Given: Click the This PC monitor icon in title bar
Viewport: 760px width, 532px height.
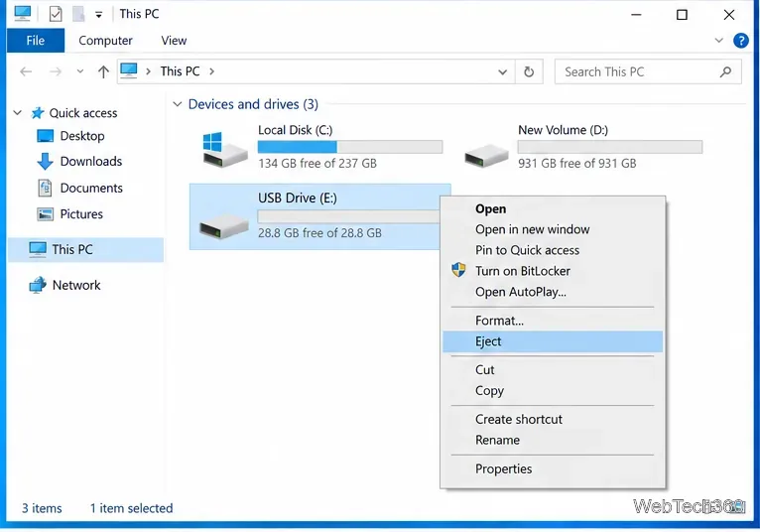Looking at the screenshot, I should (x=23, y=14).
